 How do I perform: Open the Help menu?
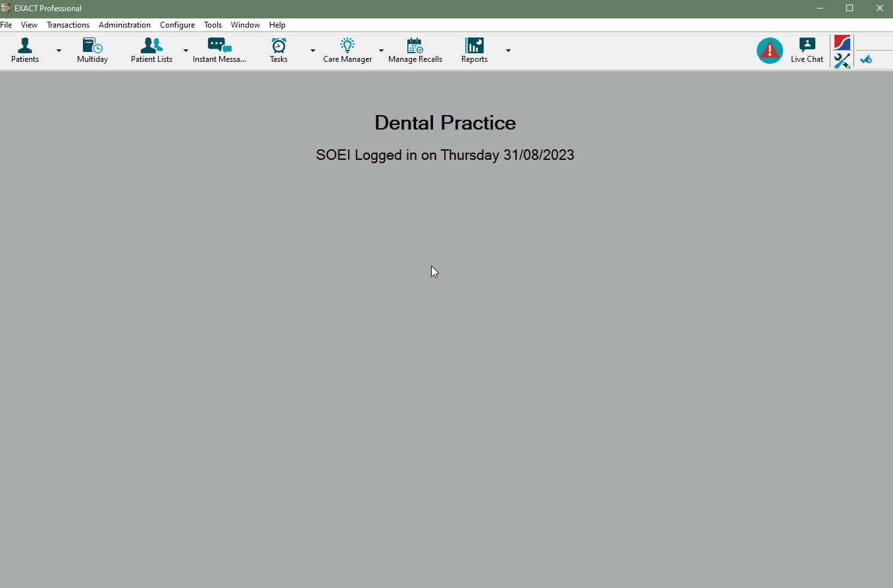[277, 25]
